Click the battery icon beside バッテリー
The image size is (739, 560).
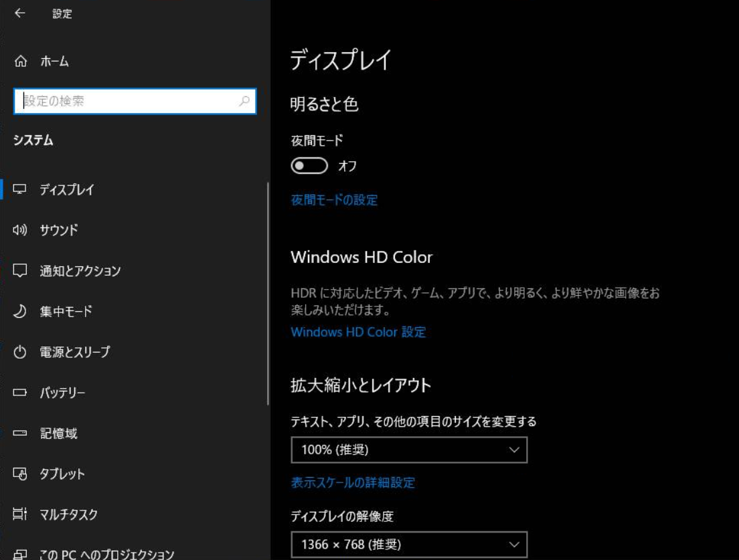point(20,392)
